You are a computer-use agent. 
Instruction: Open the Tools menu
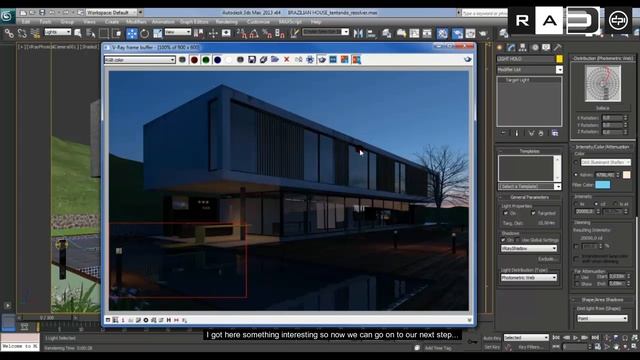(45, 22)
